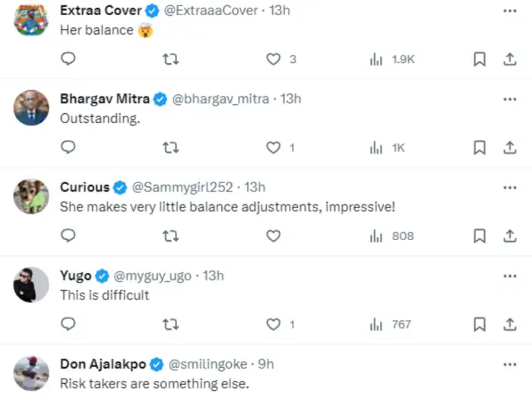Bookmark Yugo's tweet
The width and height of the screenshot is (532, 399).
(x=480, y=325)
